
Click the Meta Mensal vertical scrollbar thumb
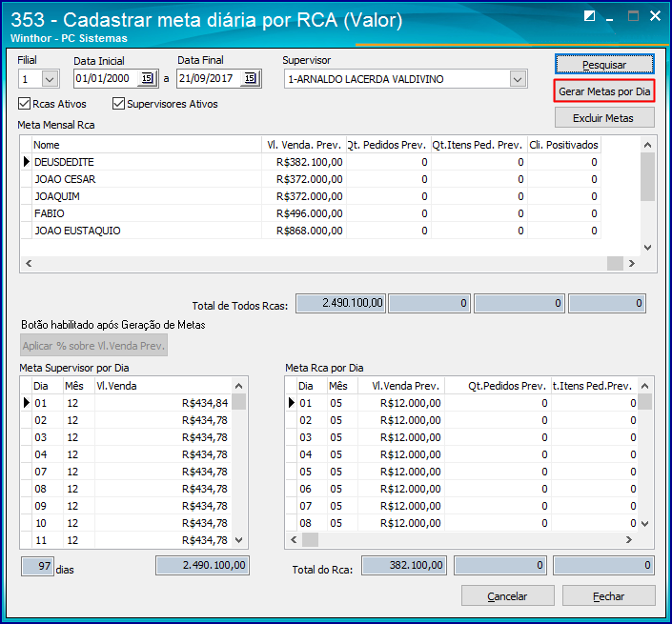coord(647,176)
